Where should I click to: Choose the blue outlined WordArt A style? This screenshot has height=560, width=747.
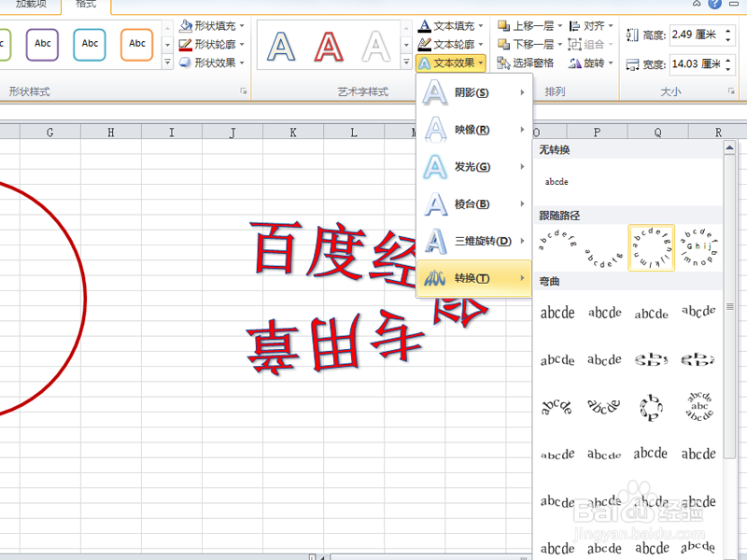point(281,46)
